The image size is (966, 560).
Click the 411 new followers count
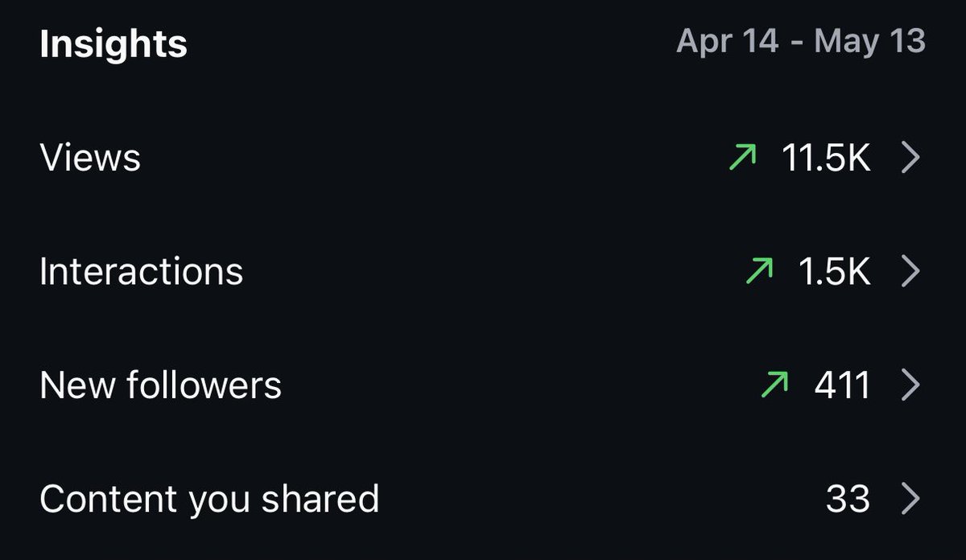coord(842,386)
